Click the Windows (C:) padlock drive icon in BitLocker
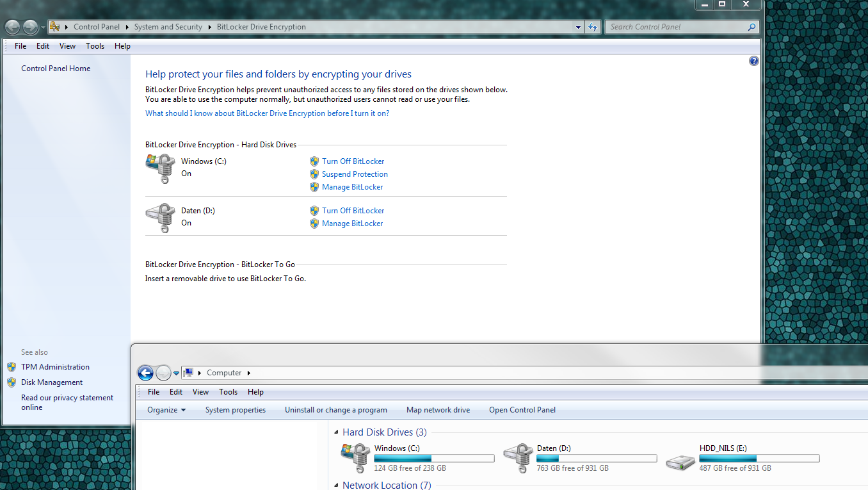This screenshot has height=490, width=868. point(160,168)
